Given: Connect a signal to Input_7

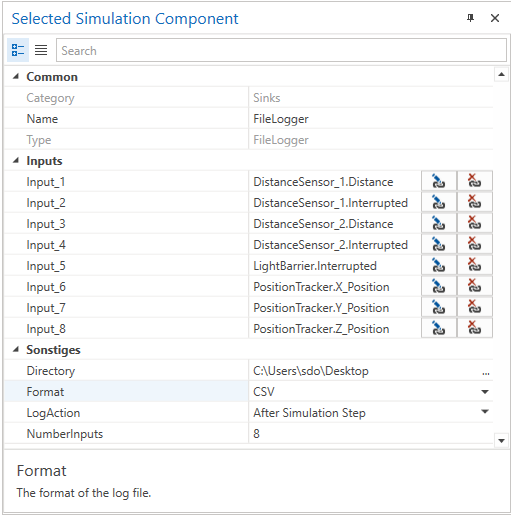Looking at the screenshot, I should click(439, 307).
